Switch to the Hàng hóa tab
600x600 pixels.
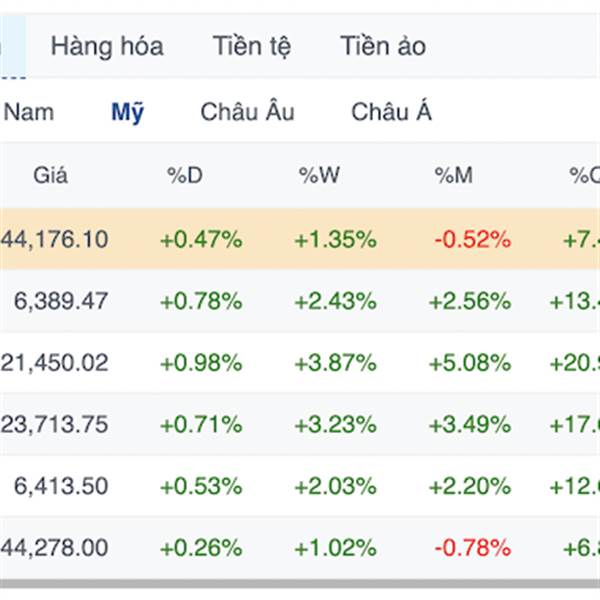[x=107, y=46]
